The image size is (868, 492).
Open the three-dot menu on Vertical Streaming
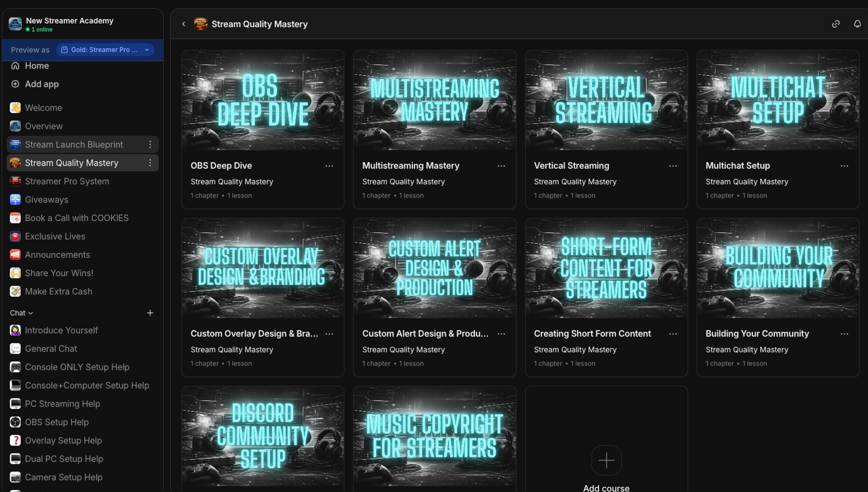point(673,166)
